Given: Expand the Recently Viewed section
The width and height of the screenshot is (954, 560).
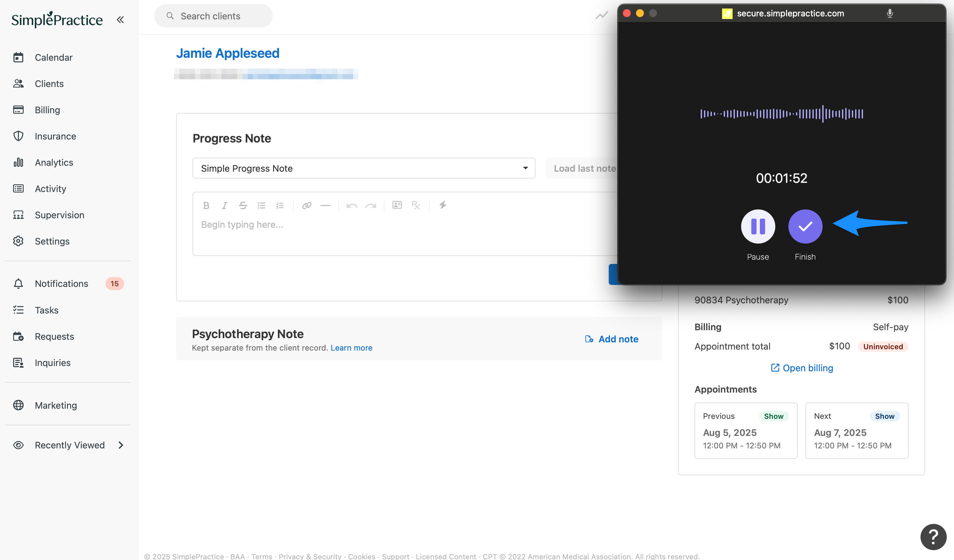Looking at the screenshot, I should click(x=120, y=445).
